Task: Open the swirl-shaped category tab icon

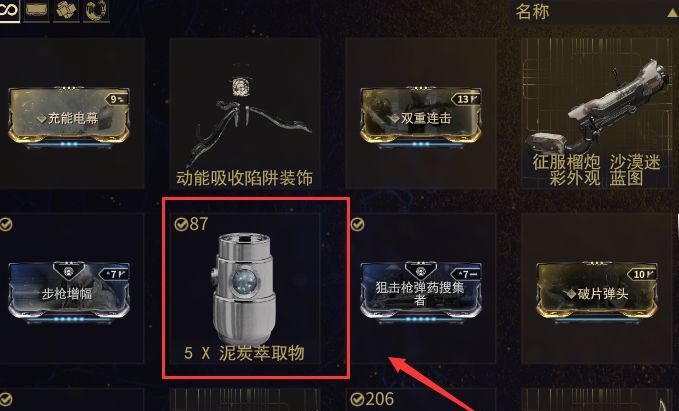Action: [96, 10]
